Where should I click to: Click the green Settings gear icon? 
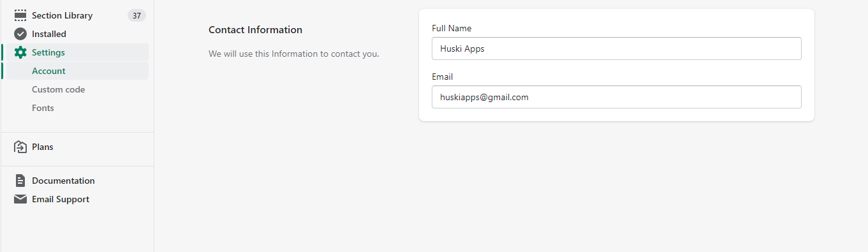click(20, 52)
